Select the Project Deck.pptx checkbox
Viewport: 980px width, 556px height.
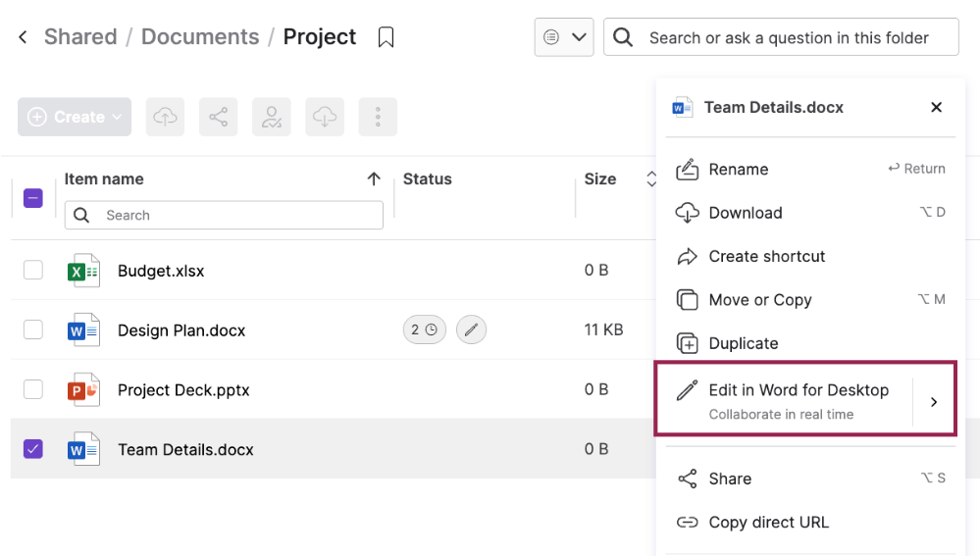33,389
